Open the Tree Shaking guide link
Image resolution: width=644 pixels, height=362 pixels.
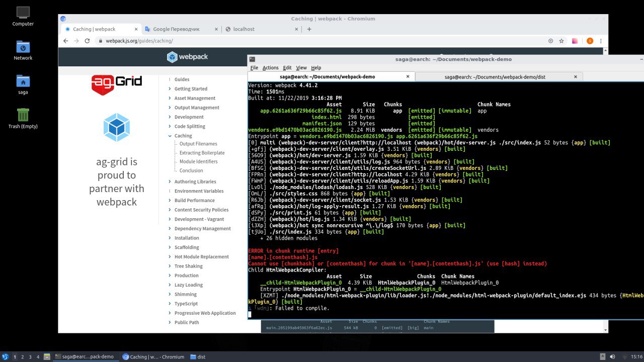[189, 266]
